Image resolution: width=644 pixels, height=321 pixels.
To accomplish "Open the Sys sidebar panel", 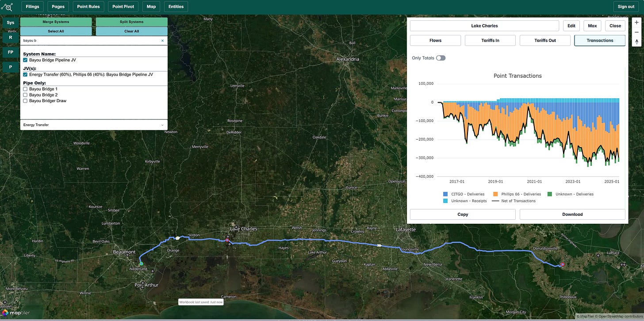I will [x=10, y=23].
